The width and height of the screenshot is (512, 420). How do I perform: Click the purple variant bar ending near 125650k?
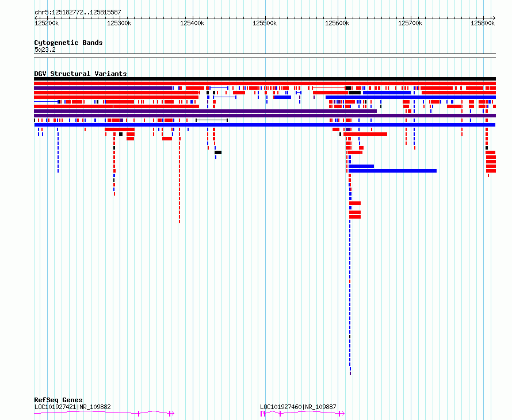click(x=205, y=111)
